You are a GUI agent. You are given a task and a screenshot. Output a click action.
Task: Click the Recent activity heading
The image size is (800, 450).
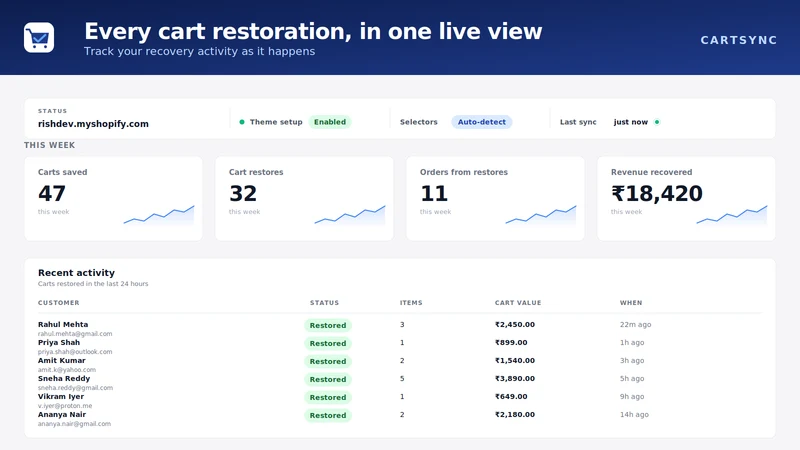(x=77, y=272)
